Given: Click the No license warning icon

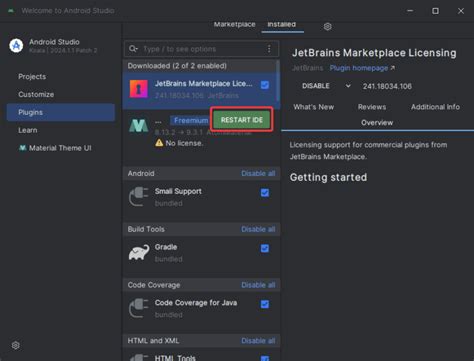Looking at the screenshot, I should pyautogui.click(x=159, y=143).
